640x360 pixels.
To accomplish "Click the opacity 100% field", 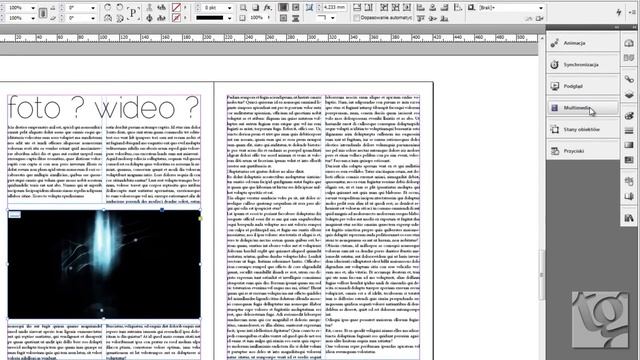I will coord(256,18).
